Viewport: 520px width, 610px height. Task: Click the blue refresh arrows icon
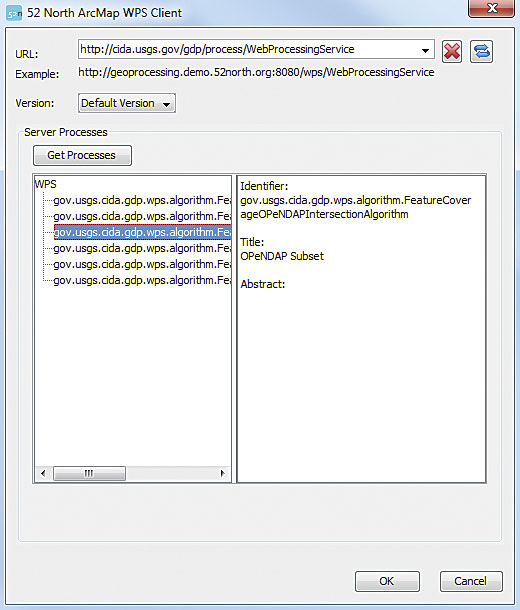(481, 51)
